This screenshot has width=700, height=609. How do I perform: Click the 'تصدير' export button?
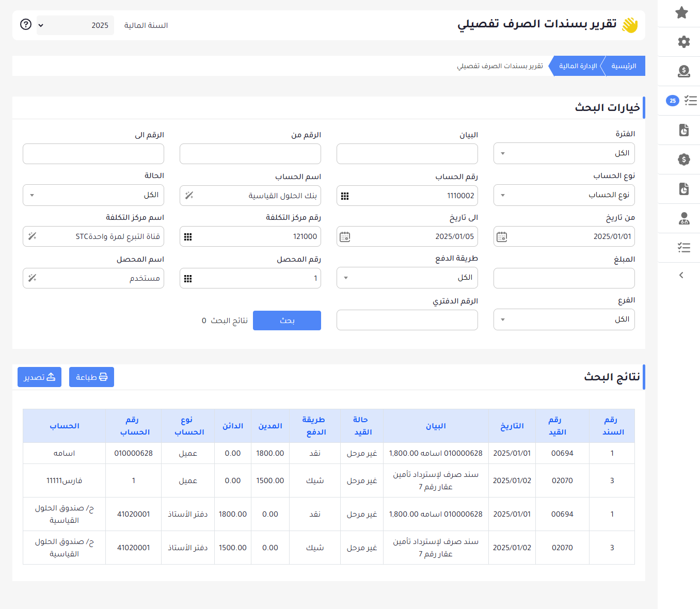click(x=39, y=377)
